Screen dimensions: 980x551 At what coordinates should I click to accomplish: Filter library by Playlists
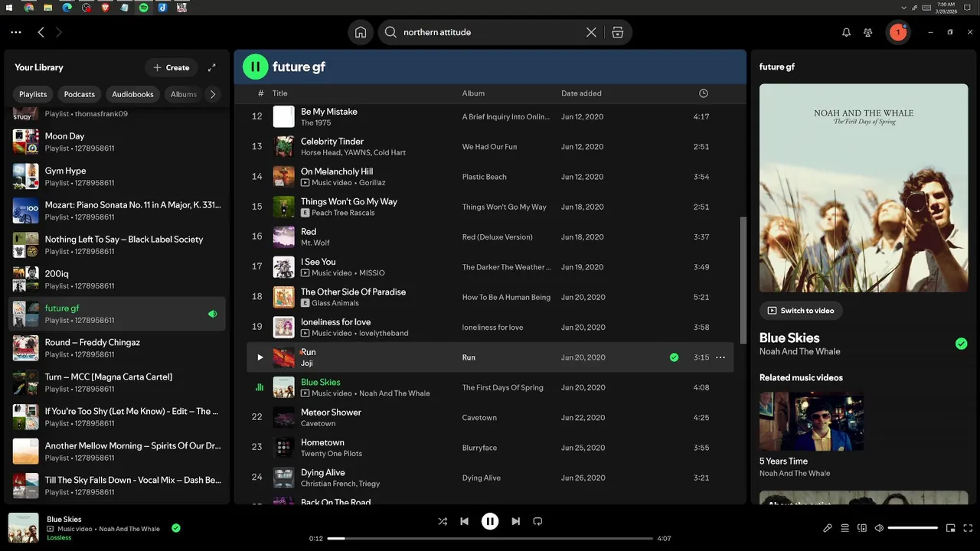[x=33, y=94]
